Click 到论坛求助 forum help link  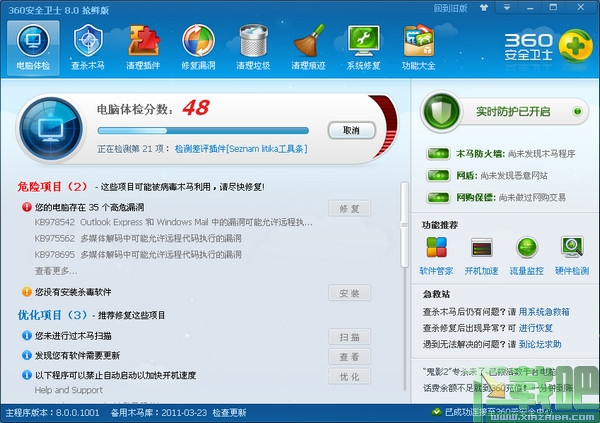click(x=540, y=345)
